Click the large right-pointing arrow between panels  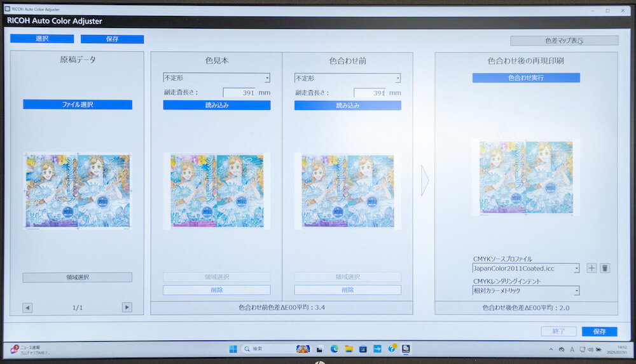425,180
